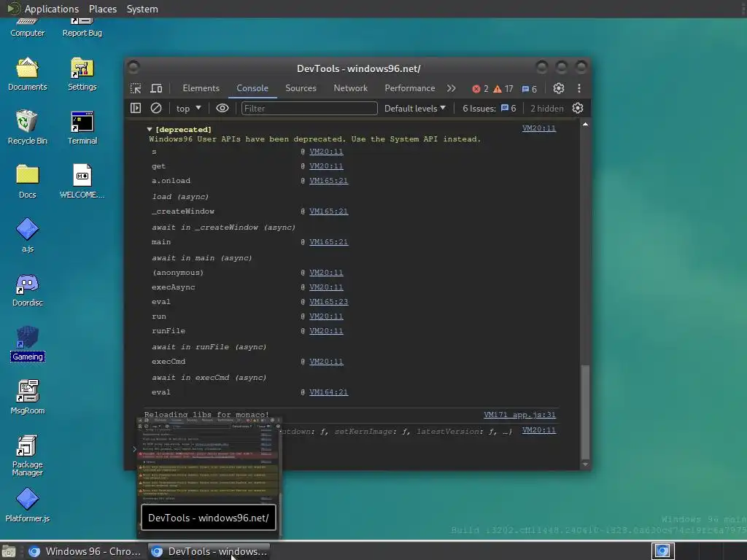747x560 pixels.
Task: Toggle the live expression eye icon
Action: click(x=222, y=109)
